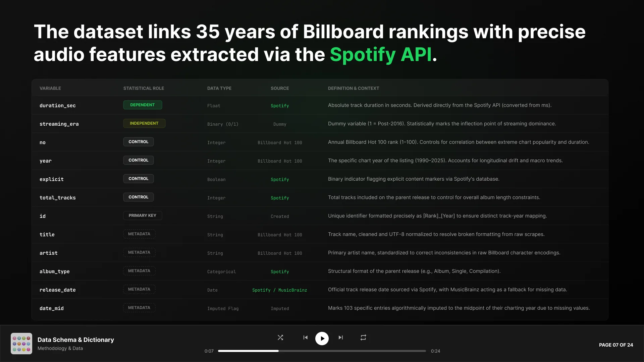This screenshot has height=362, width=644.
Task: Click the STATISTICAL ROLE column header
Action: tap(144, 88)
